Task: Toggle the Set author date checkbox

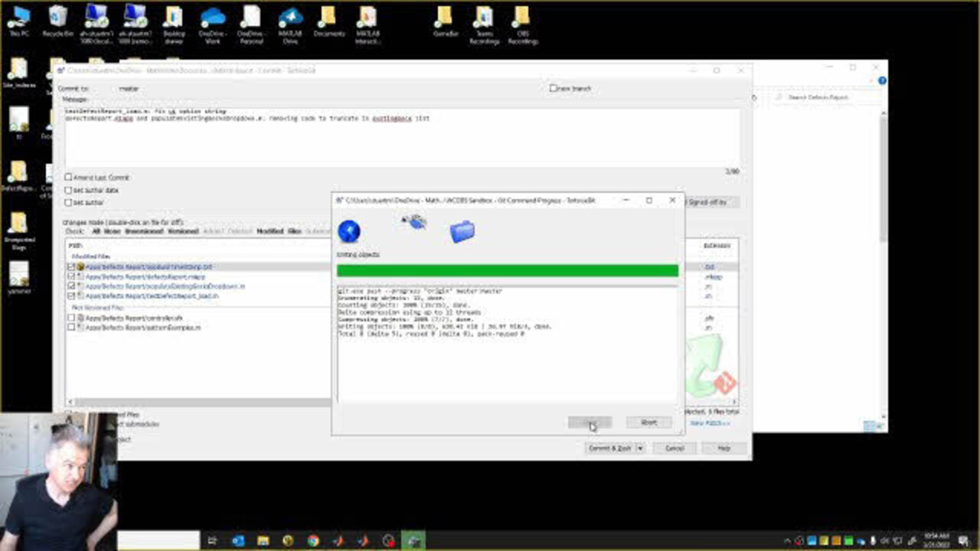Action: 69,190
